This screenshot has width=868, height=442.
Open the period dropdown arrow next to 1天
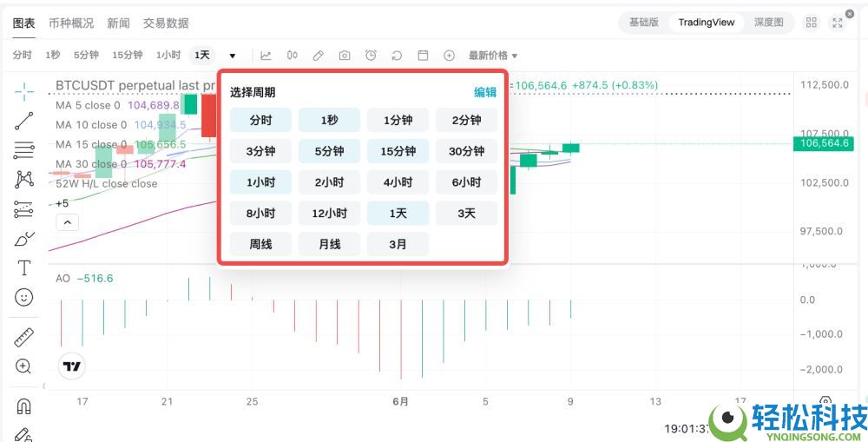click(233, 56)
